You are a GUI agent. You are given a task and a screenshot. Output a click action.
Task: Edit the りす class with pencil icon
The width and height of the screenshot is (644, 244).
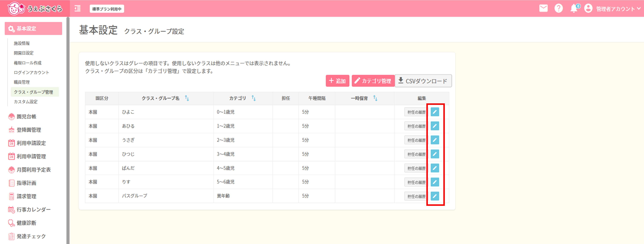point(435,182)
